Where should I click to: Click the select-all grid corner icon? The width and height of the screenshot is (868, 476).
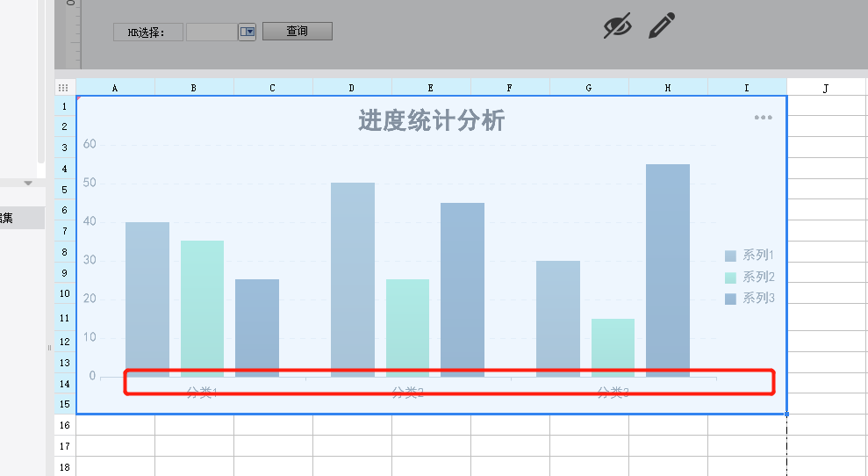63,88
